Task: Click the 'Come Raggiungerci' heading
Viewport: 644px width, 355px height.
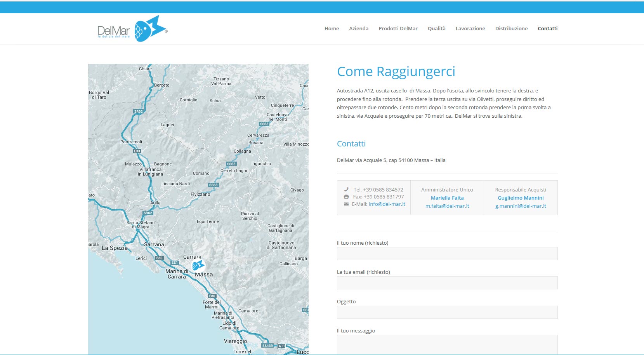Action: 396,71
